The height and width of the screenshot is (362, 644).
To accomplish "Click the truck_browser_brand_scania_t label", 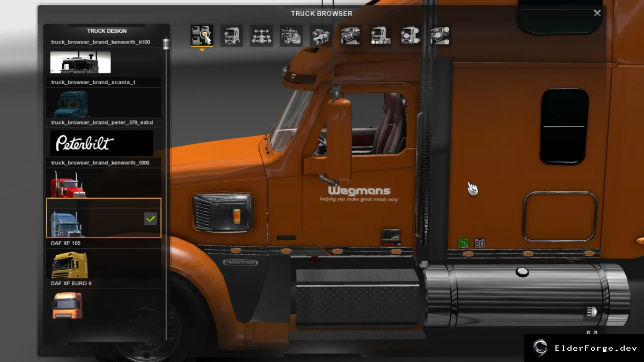I will tap(93, 82).
